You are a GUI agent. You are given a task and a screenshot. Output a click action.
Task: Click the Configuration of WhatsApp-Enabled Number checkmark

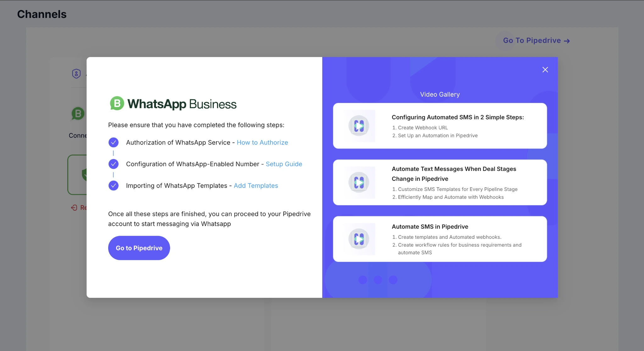pyautogui.click(x=113, y=164)
